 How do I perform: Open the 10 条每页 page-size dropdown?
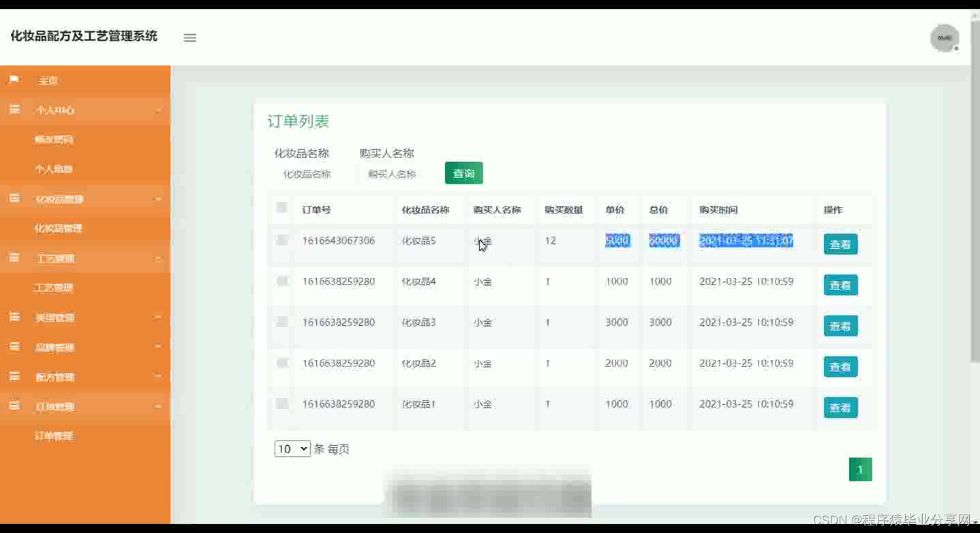[292, 448]
